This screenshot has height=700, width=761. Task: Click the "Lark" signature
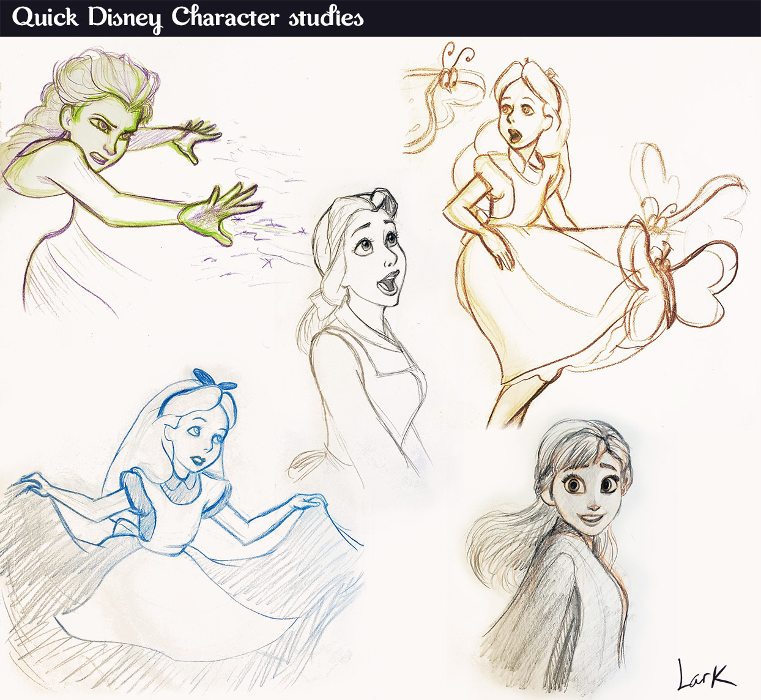pyautogui.click(x=707, y=674)
